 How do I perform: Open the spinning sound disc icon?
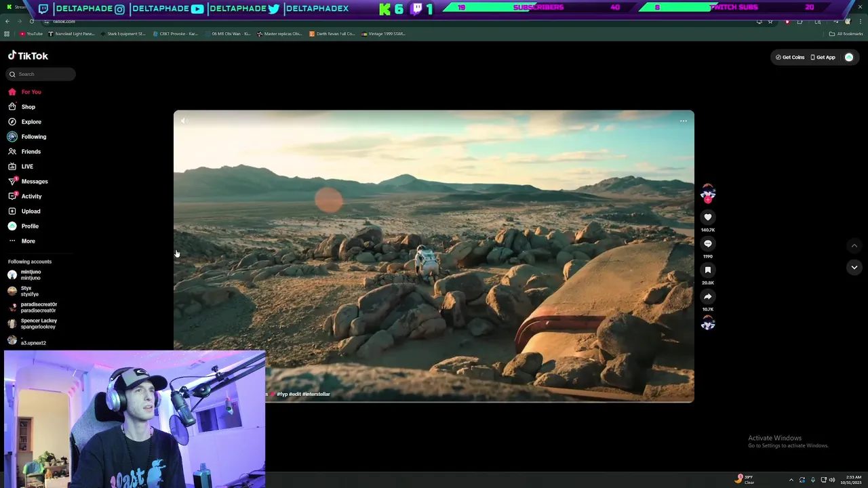707,323
